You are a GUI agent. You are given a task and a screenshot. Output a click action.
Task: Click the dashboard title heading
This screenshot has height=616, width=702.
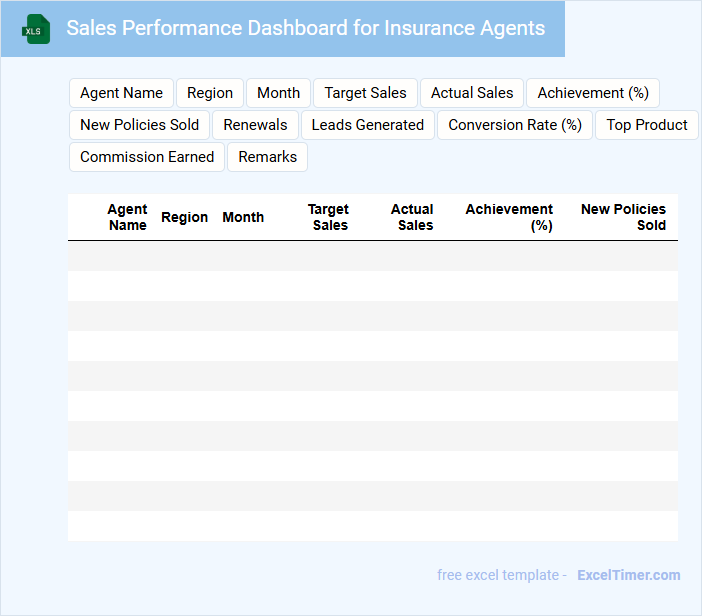[x=305, y=28]
